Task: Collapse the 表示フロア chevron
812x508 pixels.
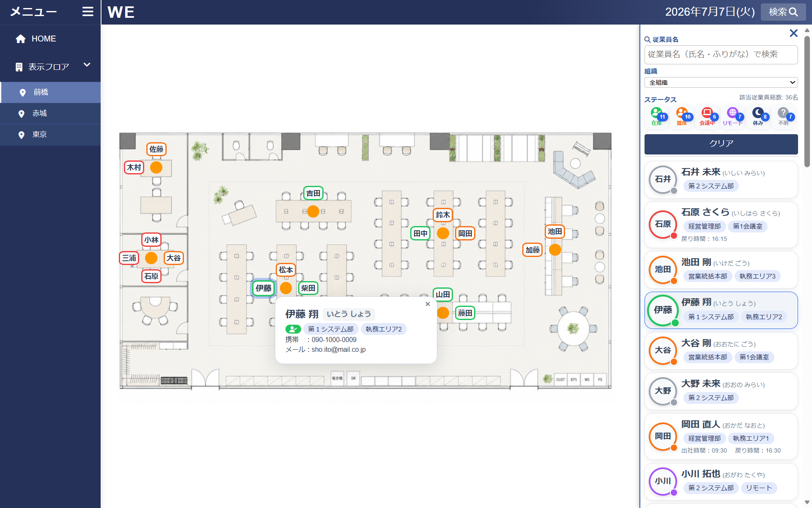Action: pyautogui.click(x=87, y=65)
